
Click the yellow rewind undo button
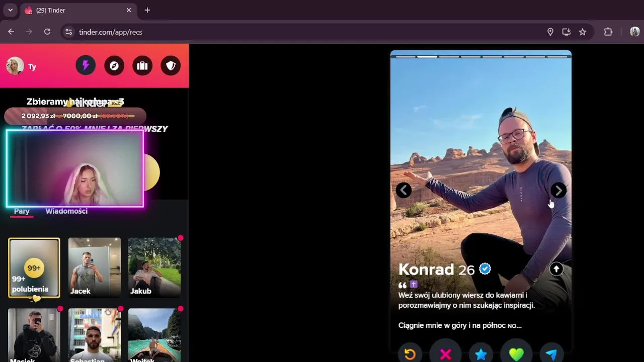[x=410, y=354]
